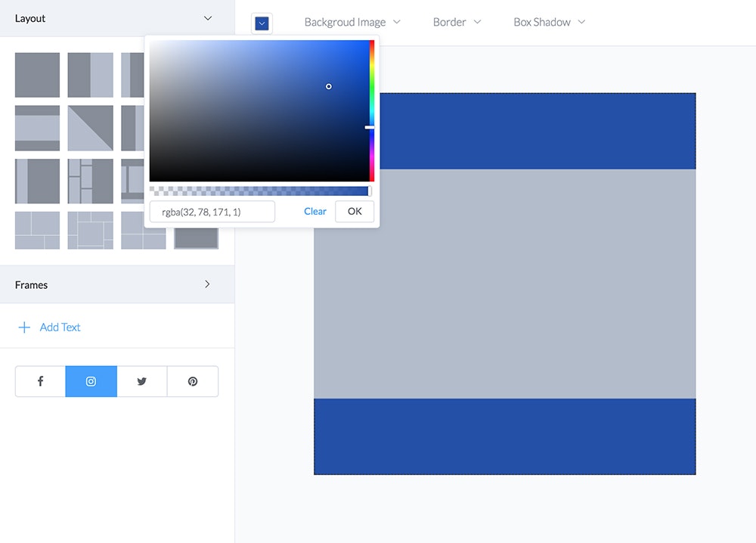The image size is (756, 543).
Task: Open the background color swatch dropdown
Action: click(262, 23)
